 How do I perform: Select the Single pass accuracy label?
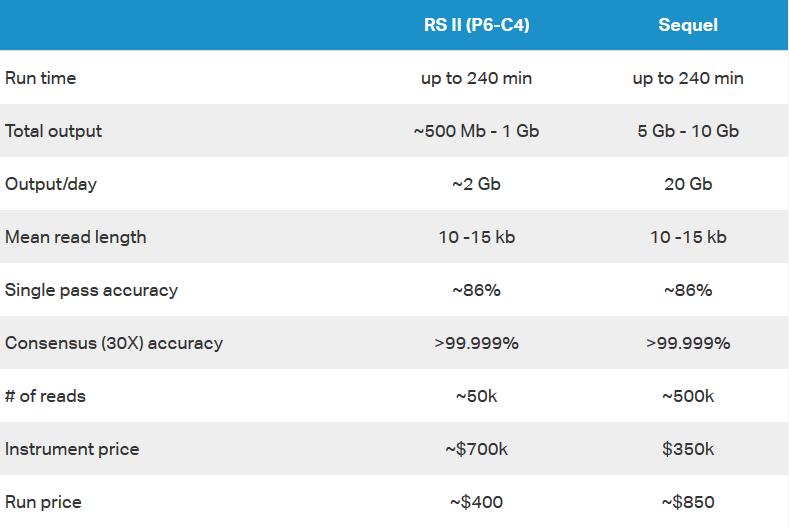[91, 290]
